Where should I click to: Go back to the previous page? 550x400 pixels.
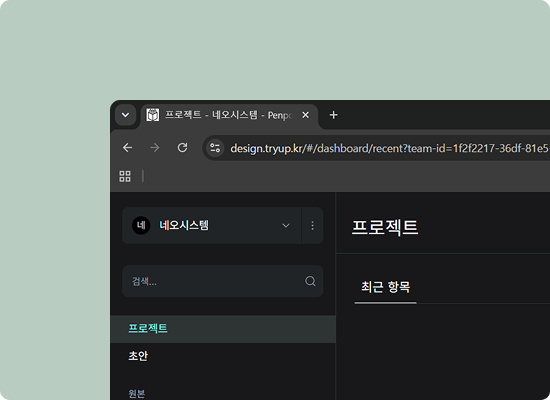(128, 148)
